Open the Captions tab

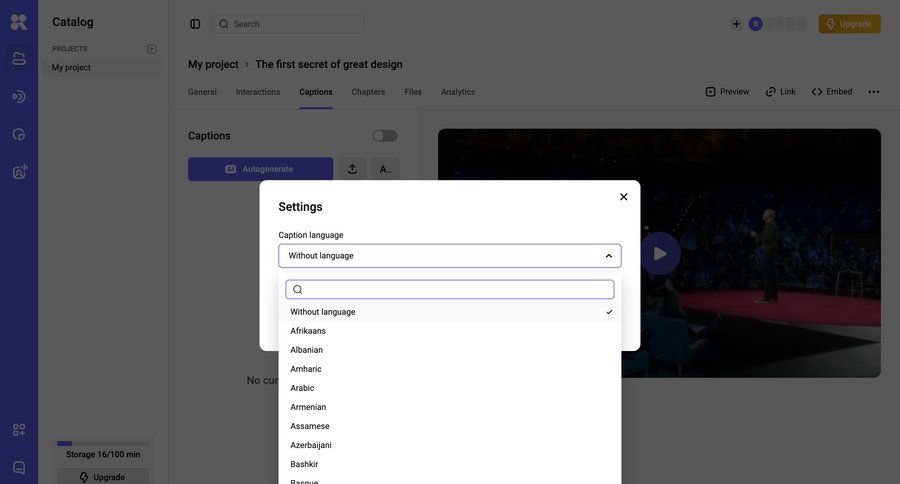pyautogui.click(x=316, y=92)
